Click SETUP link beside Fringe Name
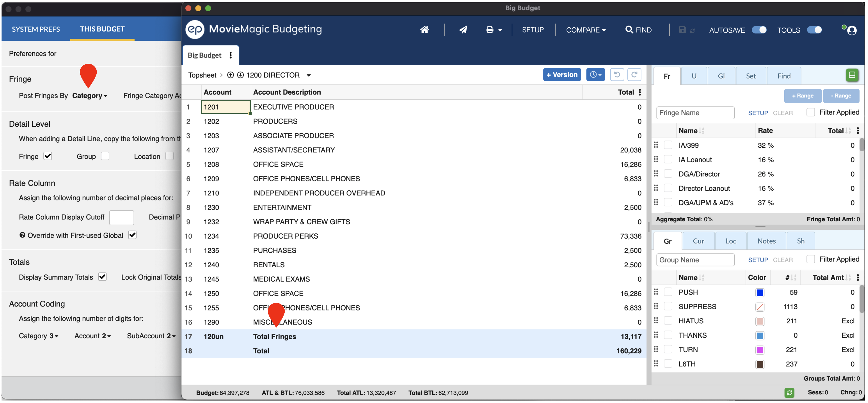The image size is (868, 403). (x=758, y=113)
